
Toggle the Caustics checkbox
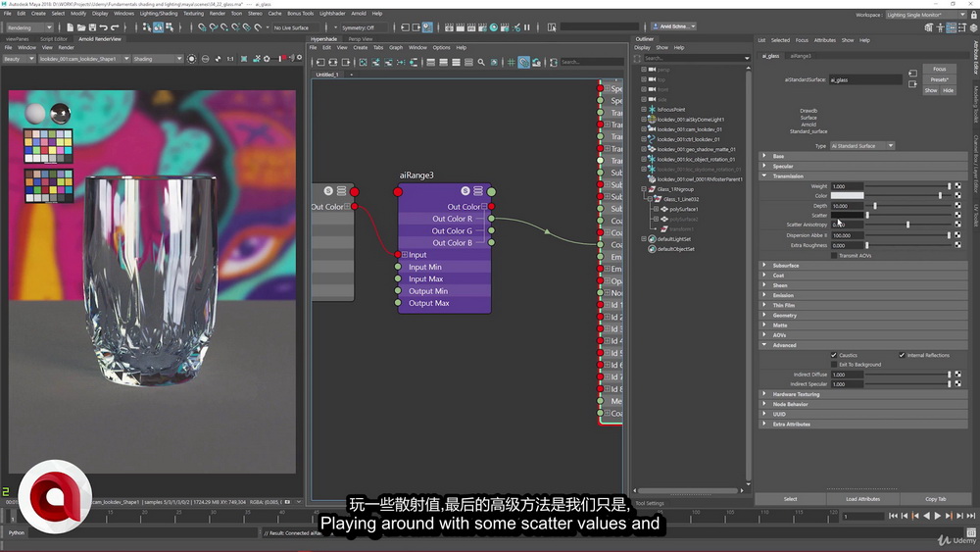(834, 355)
